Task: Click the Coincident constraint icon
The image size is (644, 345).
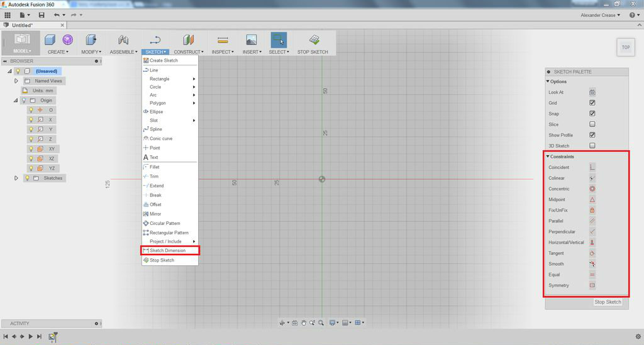Action: point(592,167)
